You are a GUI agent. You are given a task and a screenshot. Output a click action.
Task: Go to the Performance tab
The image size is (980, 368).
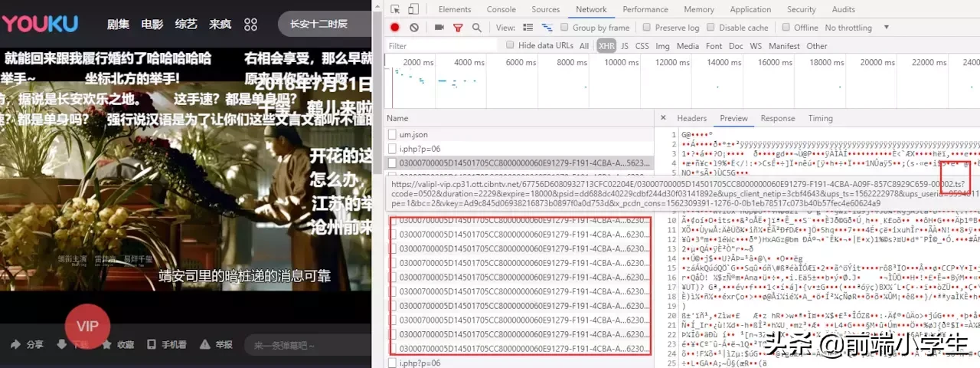(645, 9)
